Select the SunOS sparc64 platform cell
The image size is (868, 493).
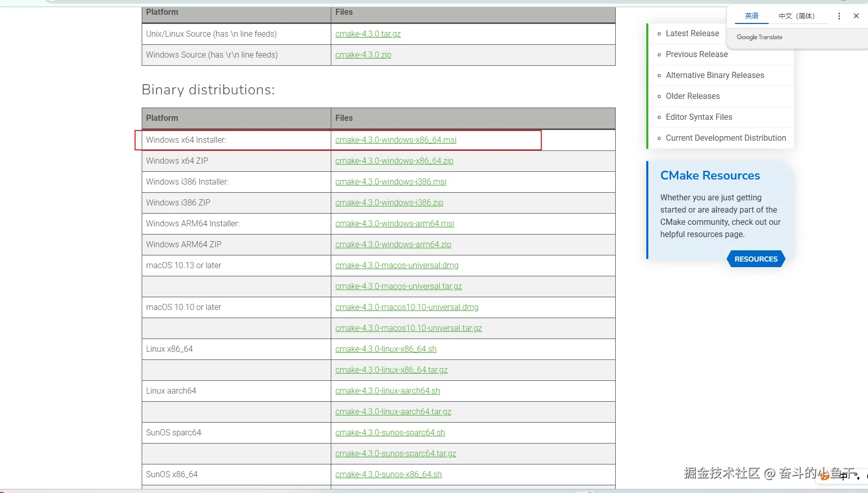pyautogui.click(x=236, y=433)
